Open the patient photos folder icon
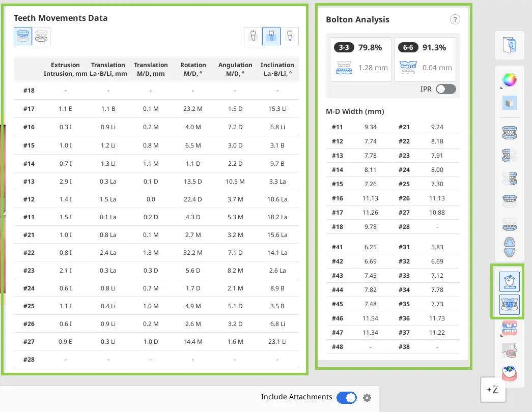Image resolution: width=532 pixels, height=412 pixels. (x=509, y=45)
